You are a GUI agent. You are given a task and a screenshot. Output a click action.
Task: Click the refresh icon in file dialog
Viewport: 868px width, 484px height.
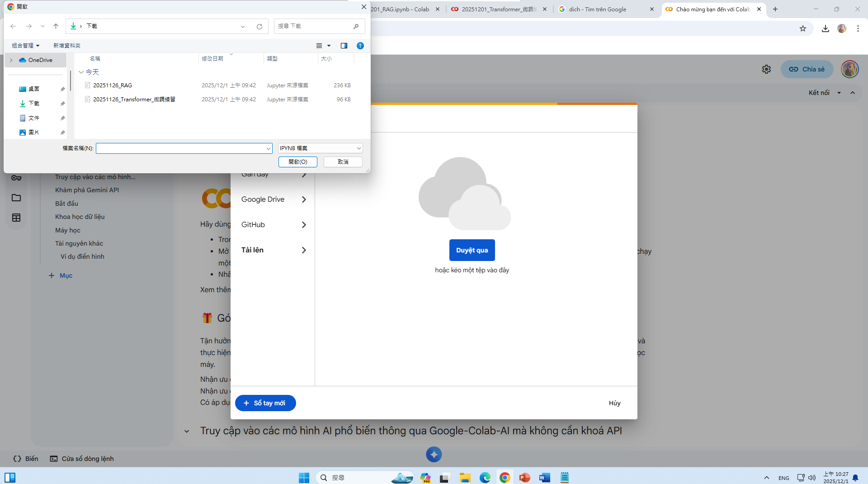[x=259, y=26]
